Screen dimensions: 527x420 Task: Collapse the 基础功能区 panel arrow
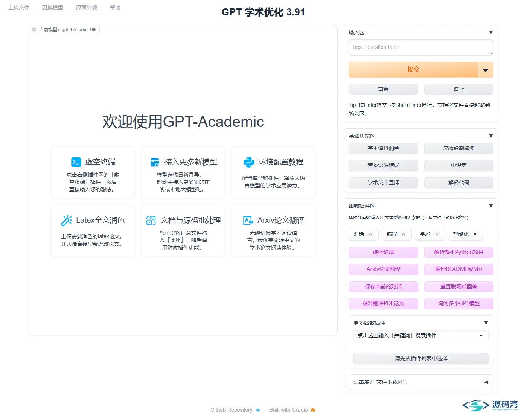[491, 136]
